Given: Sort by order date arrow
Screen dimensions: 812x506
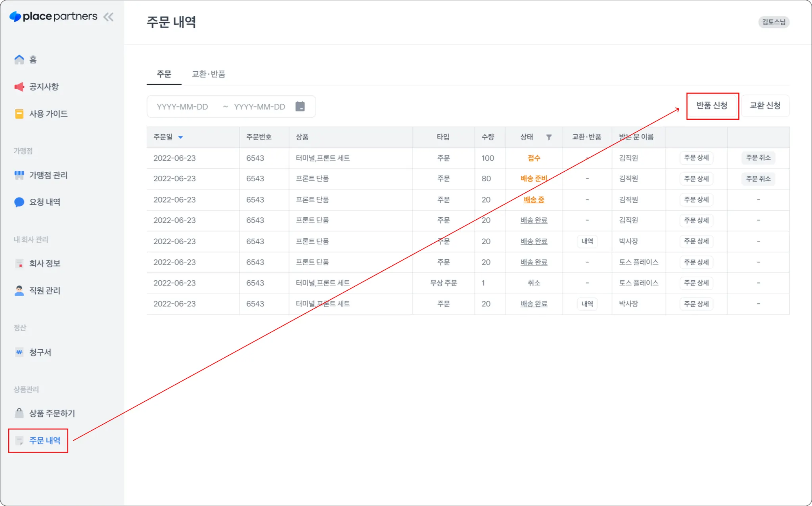Looking at the screenshot, I should coord(180,137).
